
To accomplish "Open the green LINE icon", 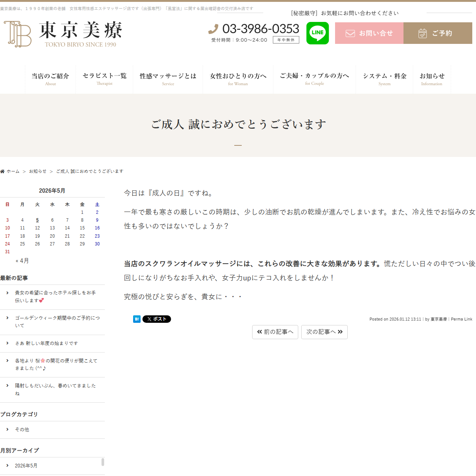I will coord(318,33).
